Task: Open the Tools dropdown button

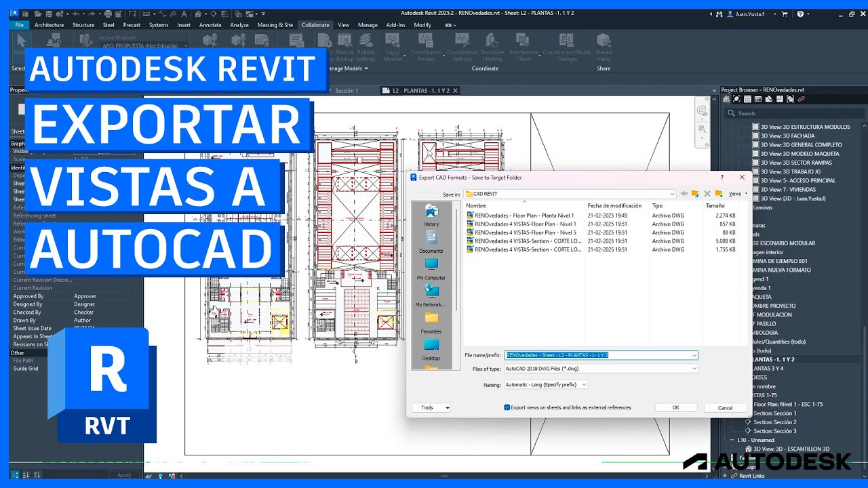Action: (x=431, y=407)
